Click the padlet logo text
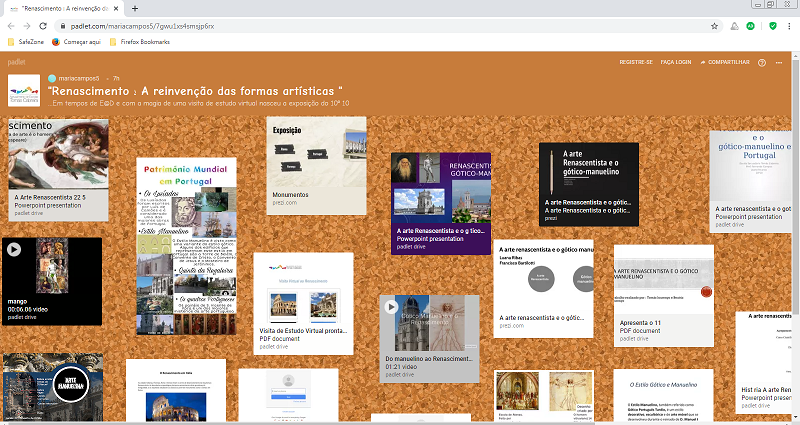The height and width of the screenshot is (425, 800). [16, 62]
